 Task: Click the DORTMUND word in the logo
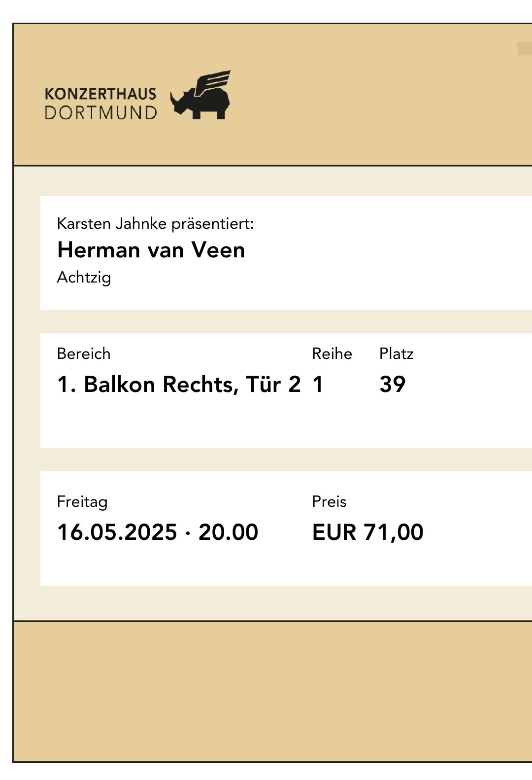[x=100, y=112]
